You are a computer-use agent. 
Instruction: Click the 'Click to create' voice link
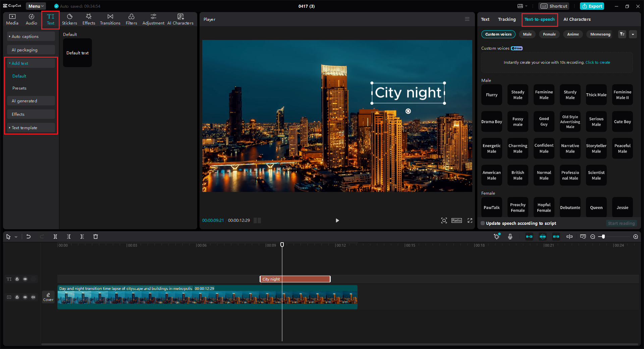click(x=598, y=62)
